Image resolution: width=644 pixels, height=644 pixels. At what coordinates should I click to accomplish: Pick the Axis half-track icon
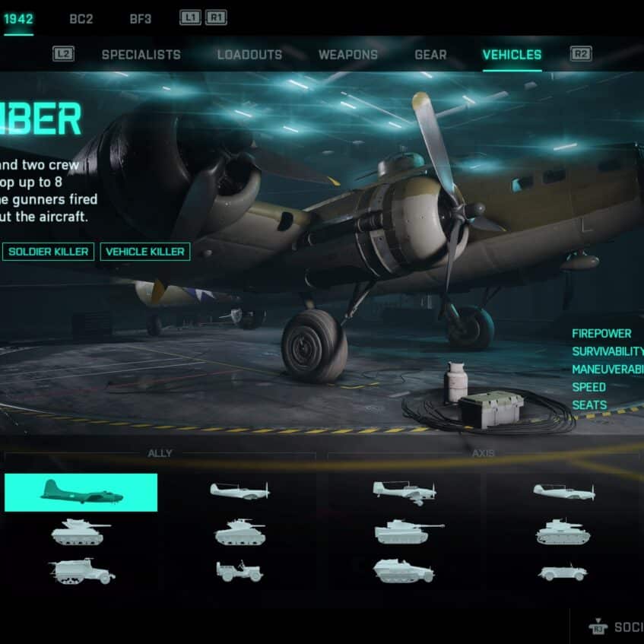(x=403, y=570)
